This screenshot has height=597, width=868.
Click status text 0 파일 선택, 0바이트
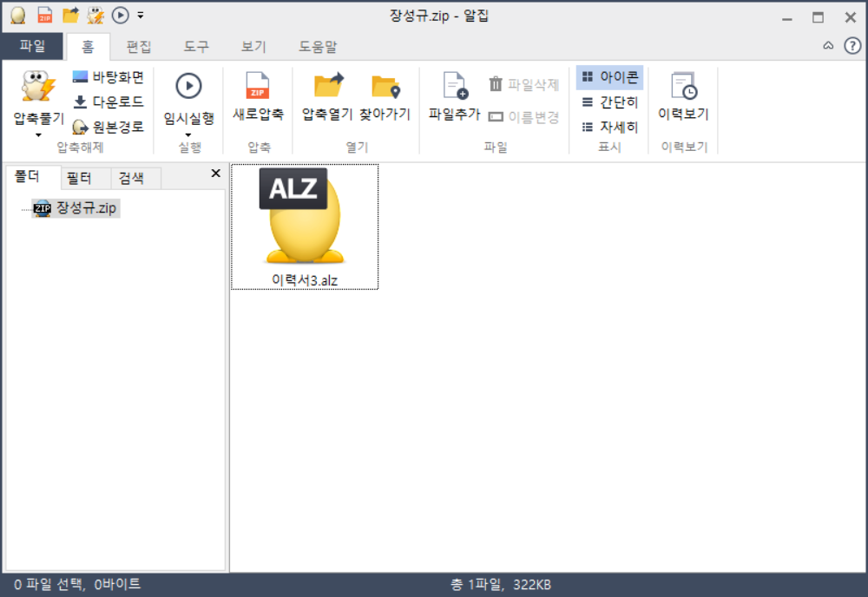[x=77, y=584]
